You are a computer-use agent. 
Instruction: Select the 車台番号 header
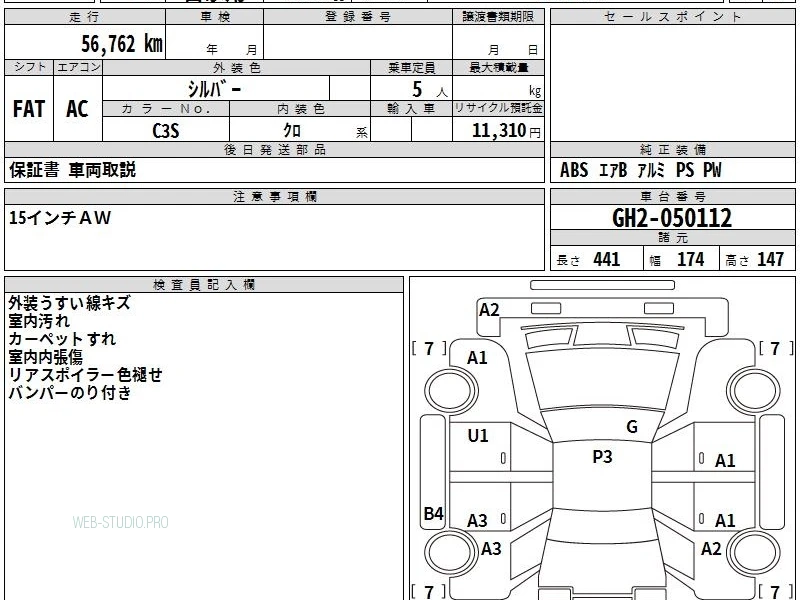[x=672, y=196]
